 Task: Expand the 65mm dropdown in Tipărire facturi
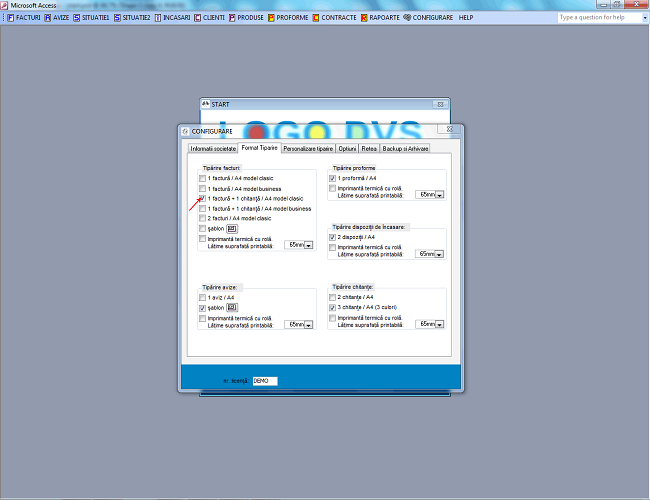309,244
